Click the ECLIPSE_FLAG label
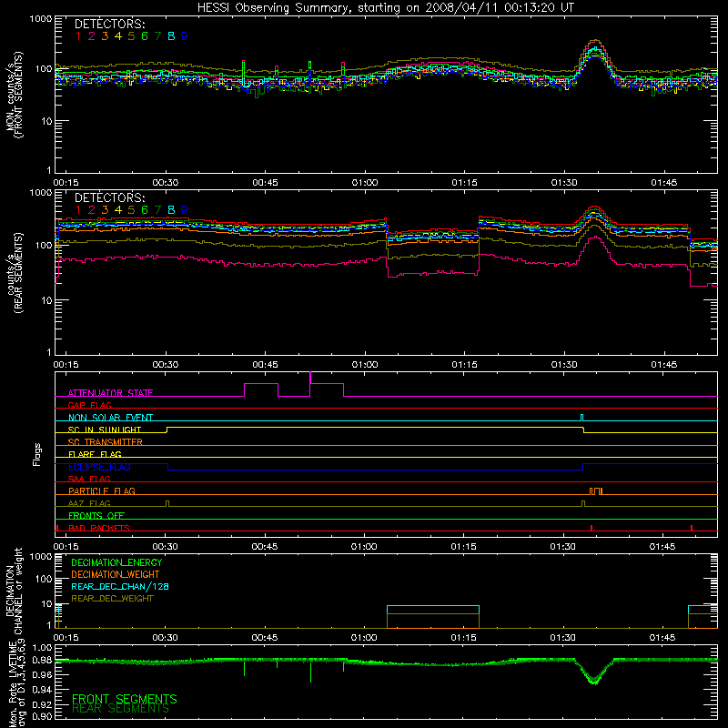This screenshot has width=728, height=728. [x=99, y=467]
